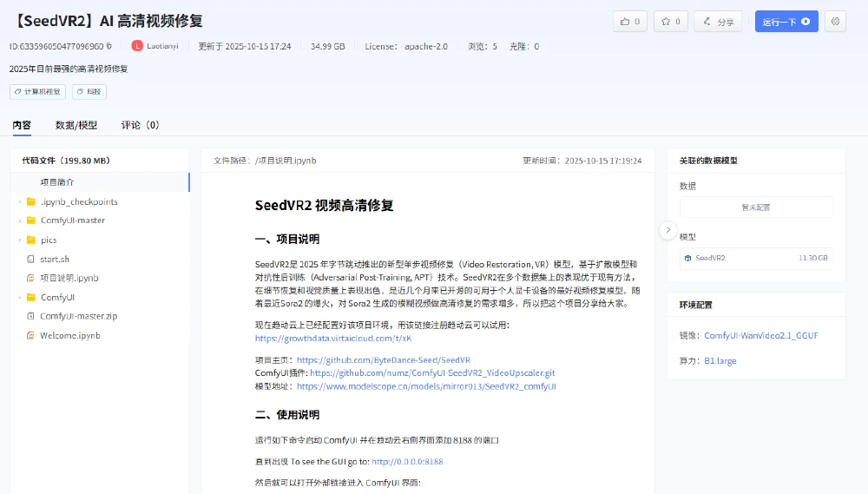
Task: Click the 项目说明.ipynb notebook icon
Action: (x=30, y=278)
